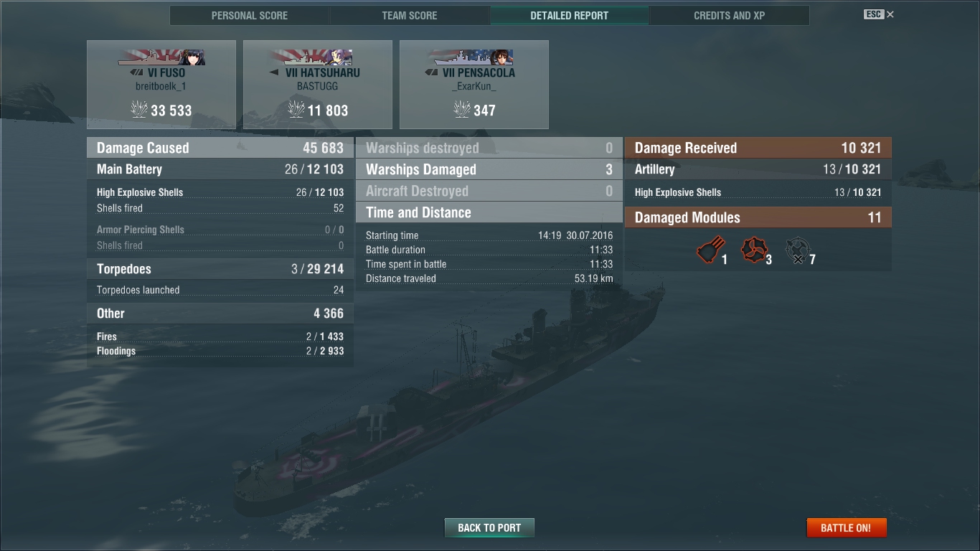
Task: Switch to the Team Score tab
Action: pos(410,15)
